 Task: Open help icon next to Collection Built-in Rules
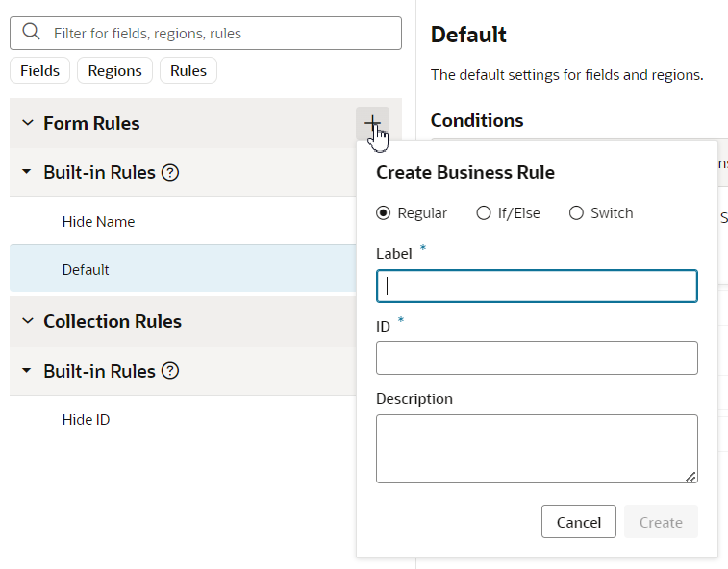tap(170, 371)
